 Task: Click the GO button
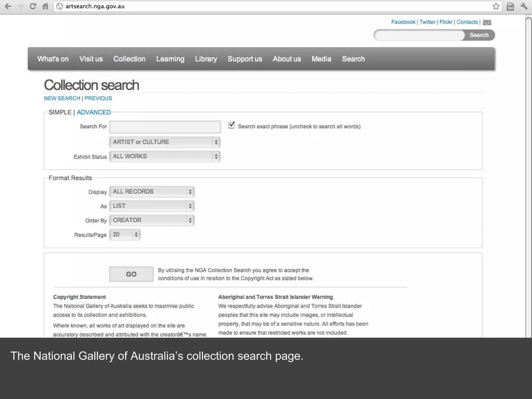click(x=131, y=274)
